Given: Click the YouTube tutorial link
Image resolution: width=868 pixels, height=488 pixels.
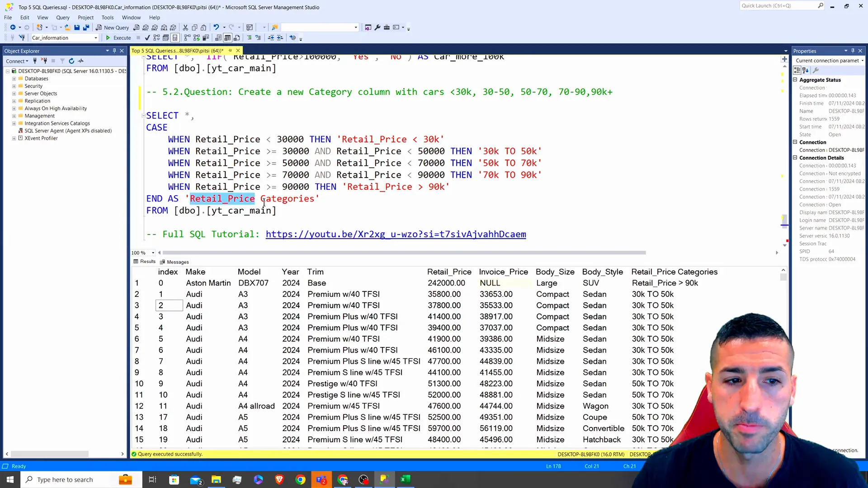Looking at the screenshot, I should 395,234.
